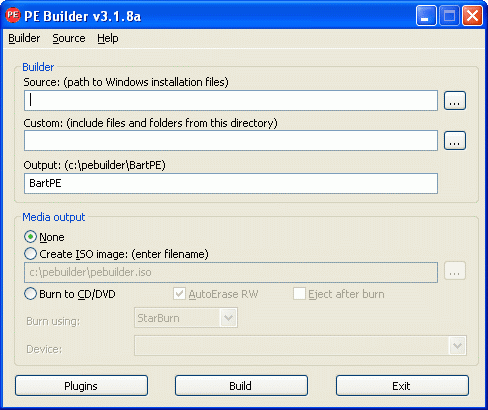Open the Builder menu

24,38
